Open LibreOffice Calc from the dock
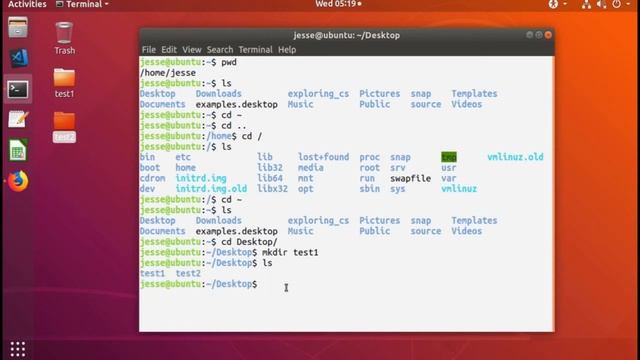 (18, 150)
